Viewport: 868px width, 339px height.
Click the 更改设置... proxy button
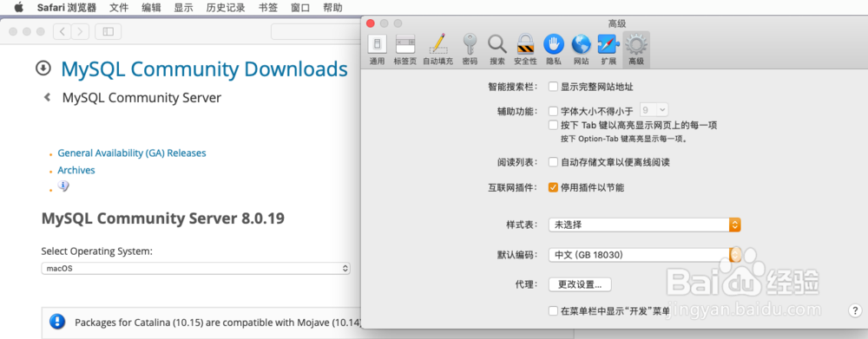pyautogui.click(x=580, y=284)
